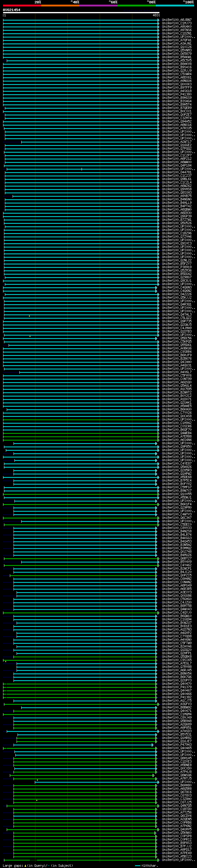Click the red 20% identity legend bar
Image resolution: width=197 pixels, height=868 pixels.
[22, 6]
